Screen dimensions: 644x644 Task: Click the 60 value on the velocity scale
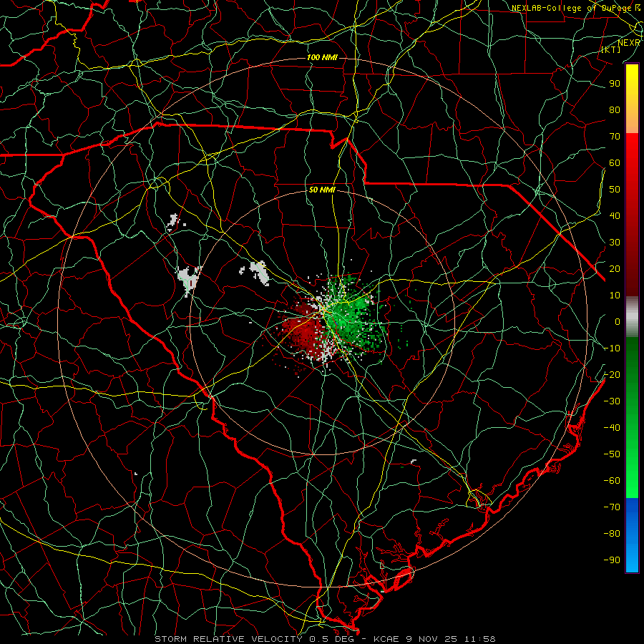[x=615, y=163]
